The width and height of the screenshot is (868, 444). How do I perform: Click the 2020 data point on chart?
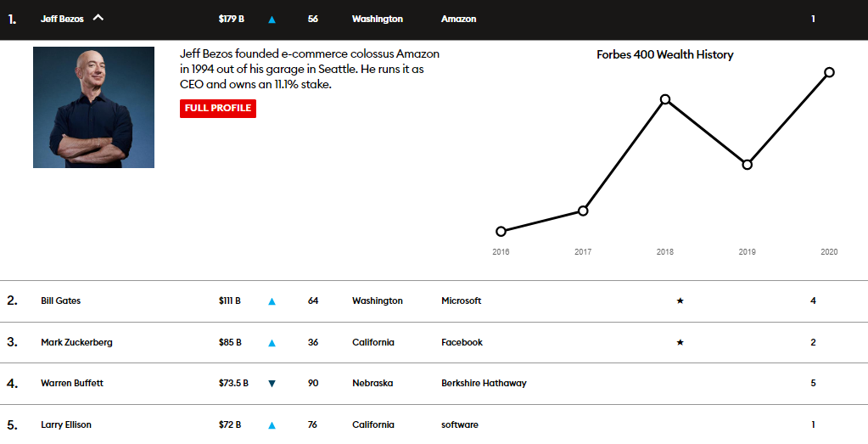tap(829, 72)
